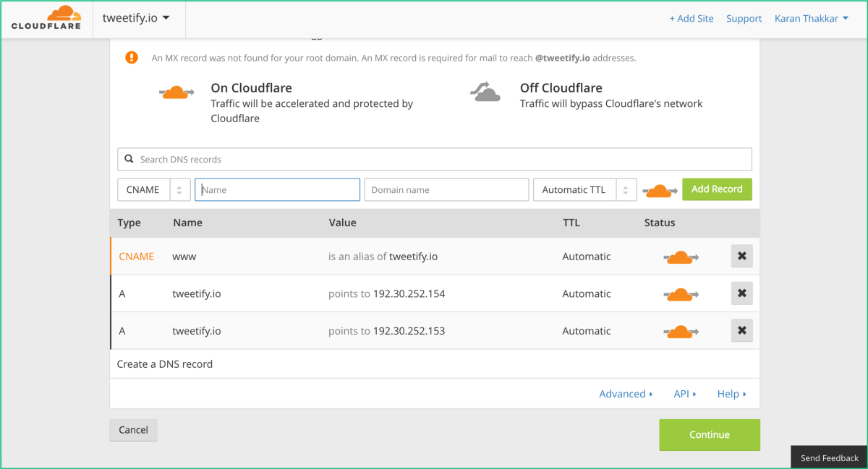Click the www name cell

pos(184,257)
